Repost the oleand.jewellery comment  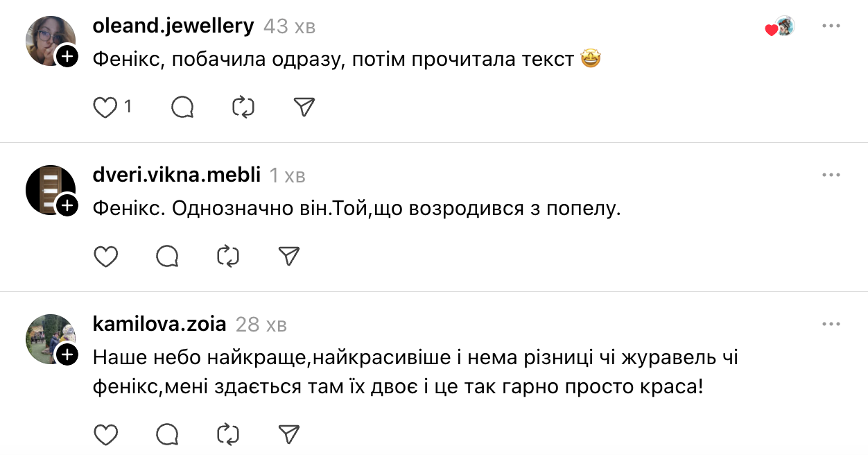(x=243, y=108)
